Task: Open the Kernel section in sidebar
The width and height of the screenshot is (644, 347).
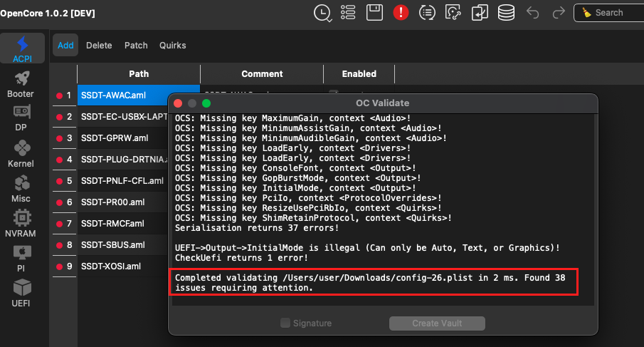Action: 21,154
